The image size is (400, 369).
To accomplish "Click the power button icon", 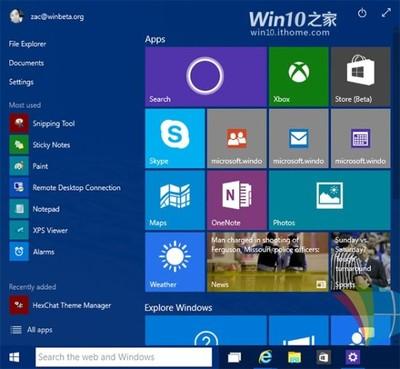I will click(x=362, y=13).
